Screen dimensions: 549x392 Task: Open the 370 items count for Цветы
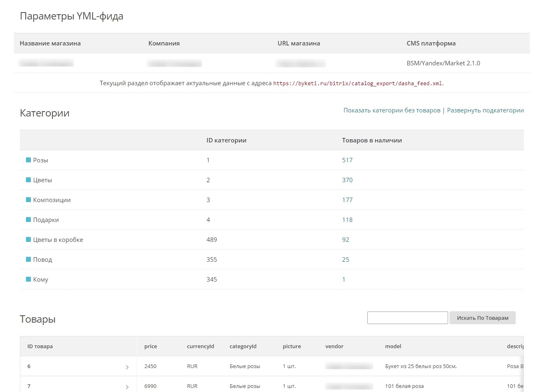pyautogui.click(x=347, y=180)
